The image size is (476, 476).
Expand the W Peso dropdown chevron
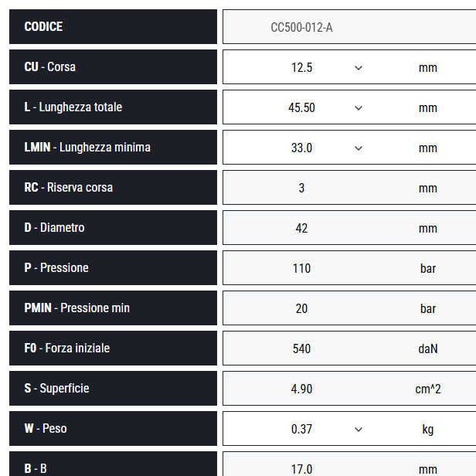359,430
